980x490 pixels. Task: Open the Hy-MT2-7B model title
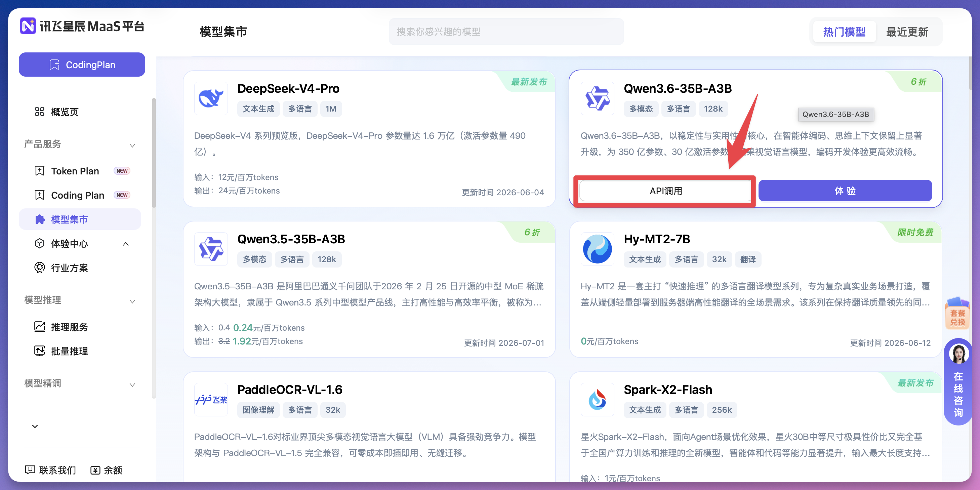point(657,239)
